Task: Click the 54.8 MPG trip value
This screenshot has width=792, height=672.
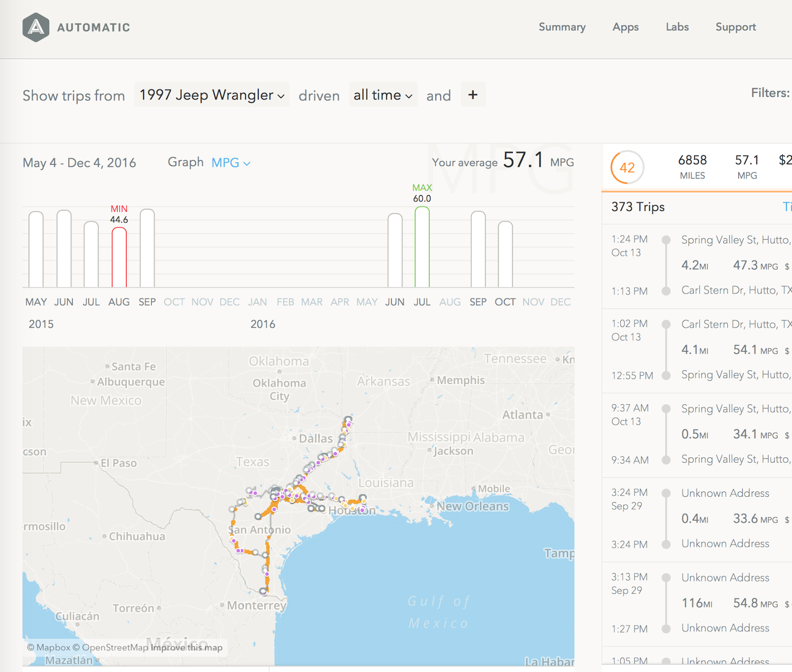Action: pos(755,603)
